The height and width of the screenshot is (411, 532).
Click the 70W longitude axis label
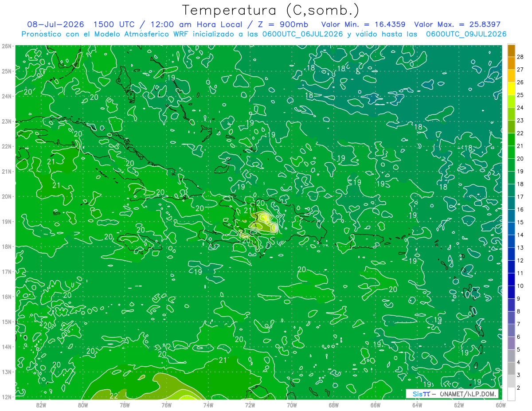coord(292,405)
